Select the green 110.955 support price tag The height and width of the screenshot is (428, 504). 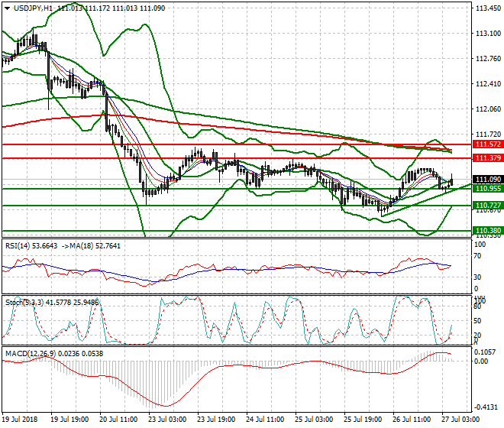pos(487,188)
